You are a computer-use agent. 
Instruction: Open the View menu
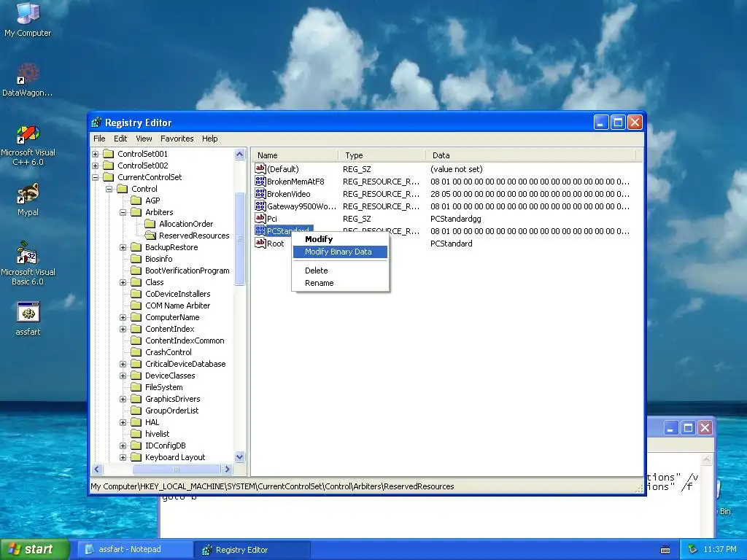144,139
